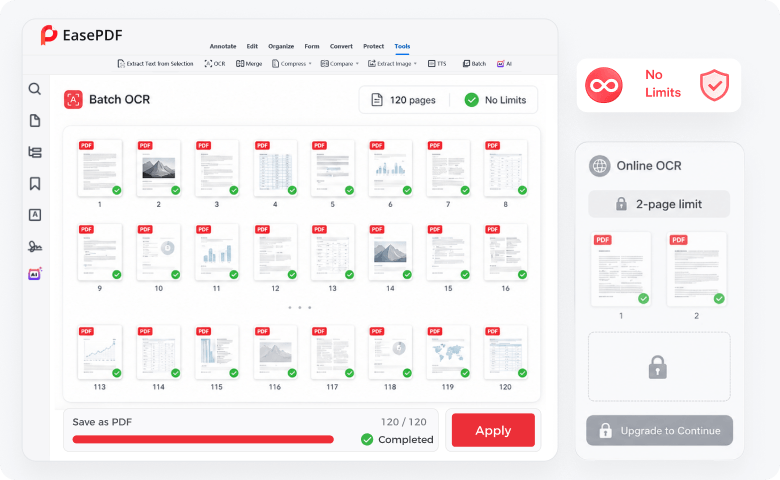Select the text box 'A' sidebar icon
The height and width of the screenshot is (480, 780).
point(35,215)
